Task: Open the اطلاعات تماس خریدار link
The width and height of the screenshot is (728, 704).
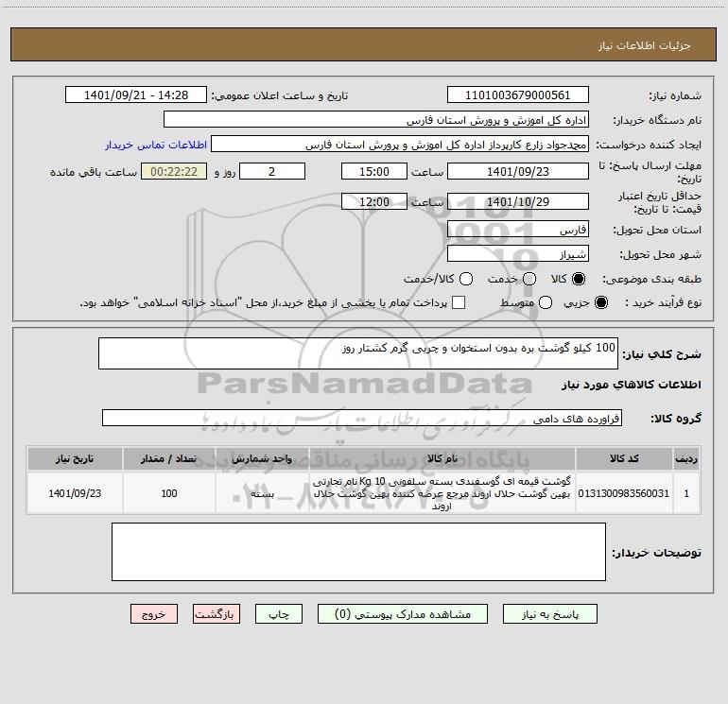Action: tap(156, 145)
